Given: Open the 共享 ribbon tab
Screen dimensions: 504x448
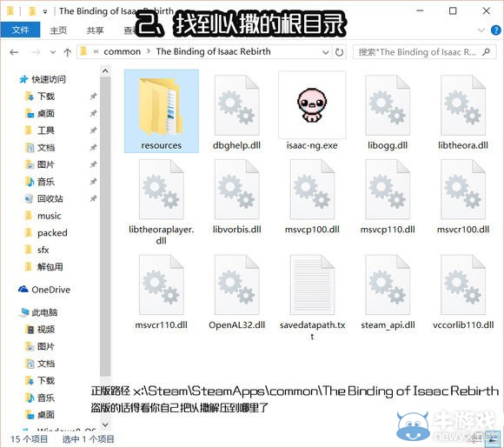Looking at the screenshot, I should point(95,30).
